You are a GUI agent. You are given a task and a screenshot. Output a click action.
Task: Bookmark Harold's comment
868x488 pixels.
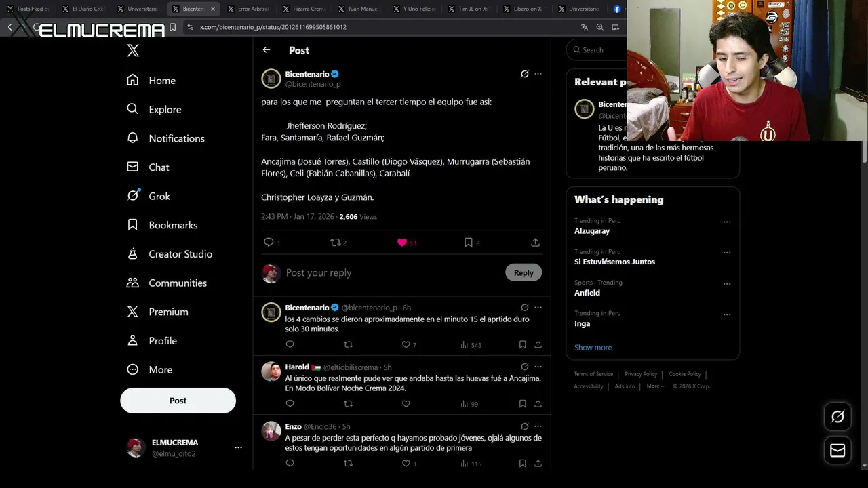pos(523,404)
